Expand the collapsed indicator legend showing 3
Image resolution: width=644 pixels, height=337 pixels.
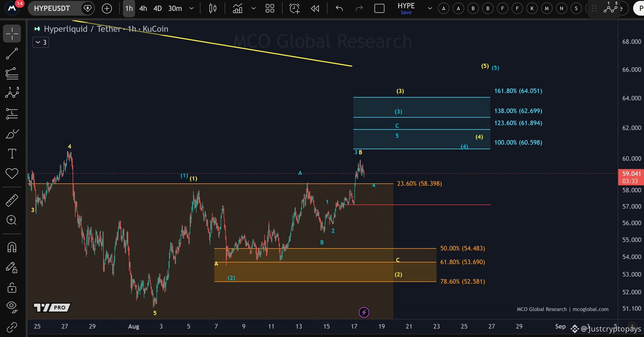tap(41, 42)
